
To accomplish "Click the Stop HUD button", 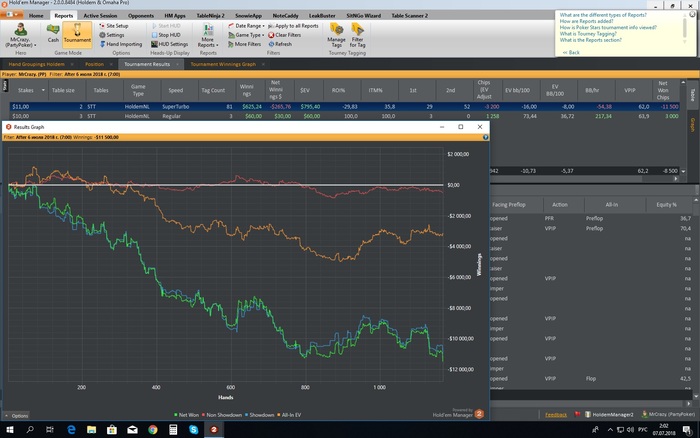I will coord(166,35).
